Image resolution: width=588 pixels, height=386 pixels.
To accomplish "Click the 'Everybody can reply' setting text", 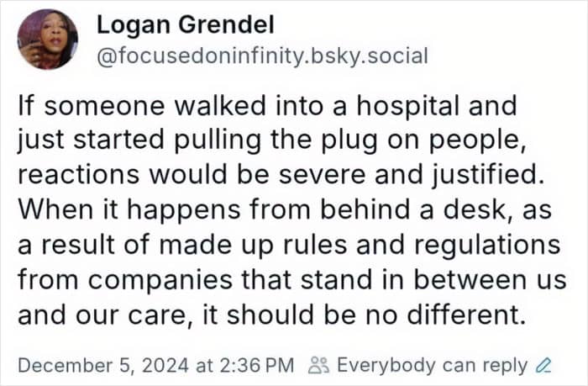I will click(428, 366).
